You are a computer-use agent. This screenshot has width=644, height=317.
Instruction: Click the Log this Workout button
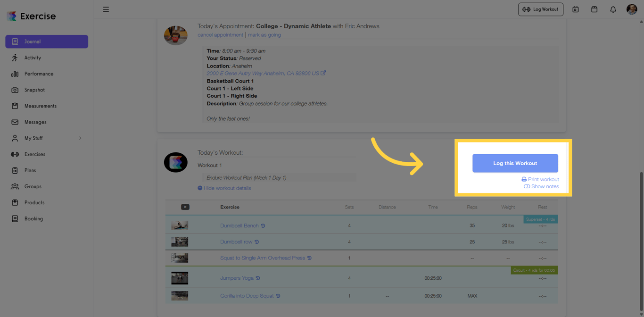click(515, 163)
